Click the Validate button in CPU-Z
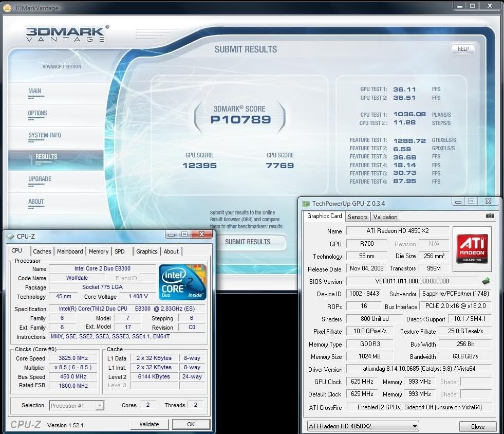Viewport: 504px width, 434px height. 149,424
